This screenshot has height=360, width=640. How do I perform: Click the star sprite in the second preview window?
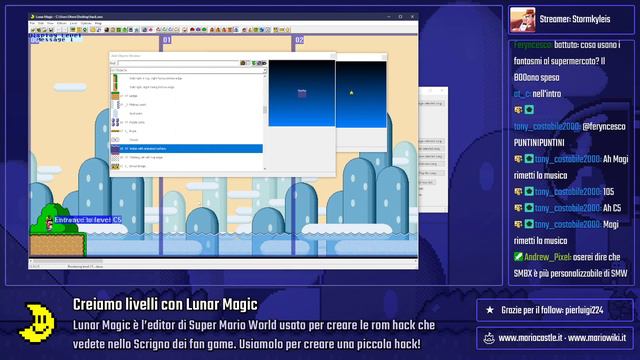351,93
